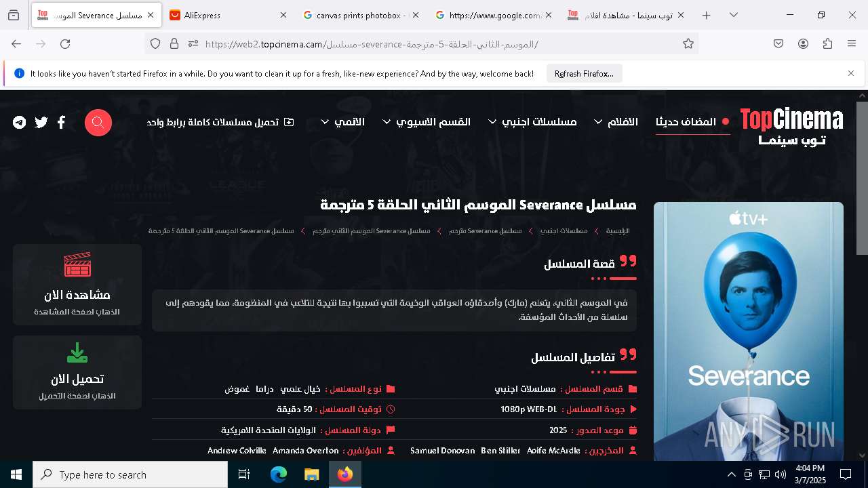Open the 2025 release year link
Viewport: 868px width, 488px height.
[x=558, y=430]
